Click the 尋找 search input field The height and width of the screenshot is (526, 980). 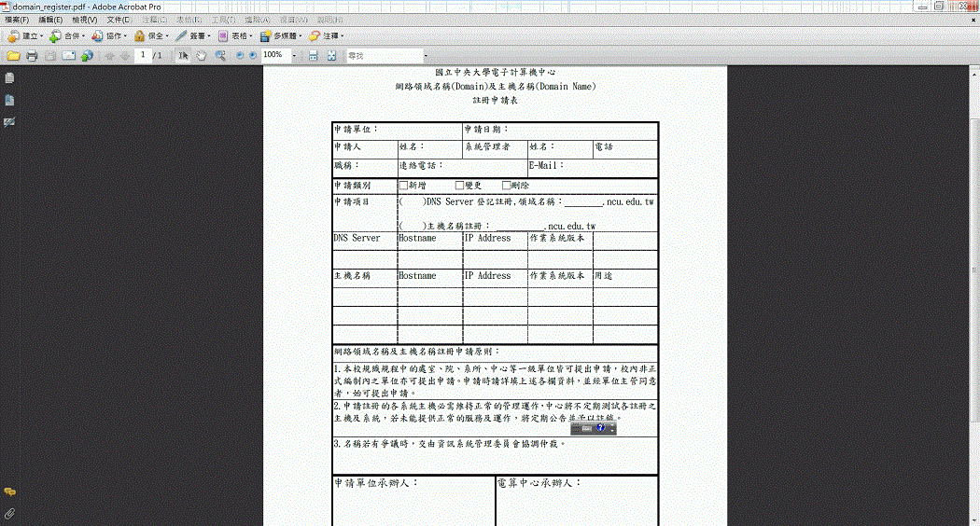coord(383,56)
